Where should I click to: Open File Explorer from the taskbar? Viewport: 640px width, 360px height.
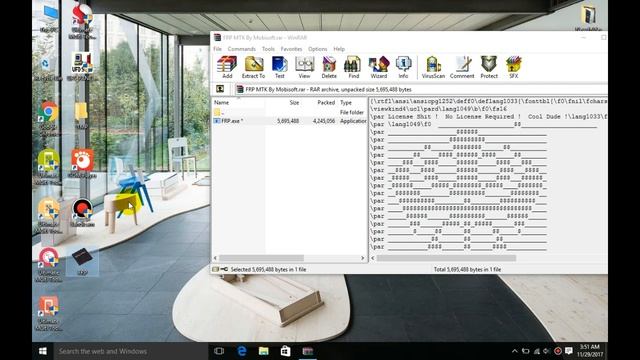[264, 351]
